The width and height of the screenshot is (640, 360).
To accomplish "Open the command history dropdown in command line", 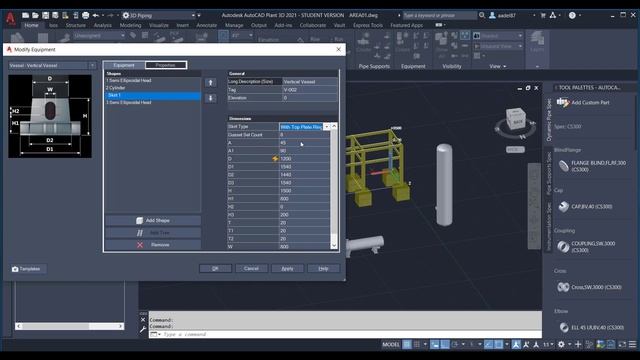I will pyautogui.click(x=155, y=334).
